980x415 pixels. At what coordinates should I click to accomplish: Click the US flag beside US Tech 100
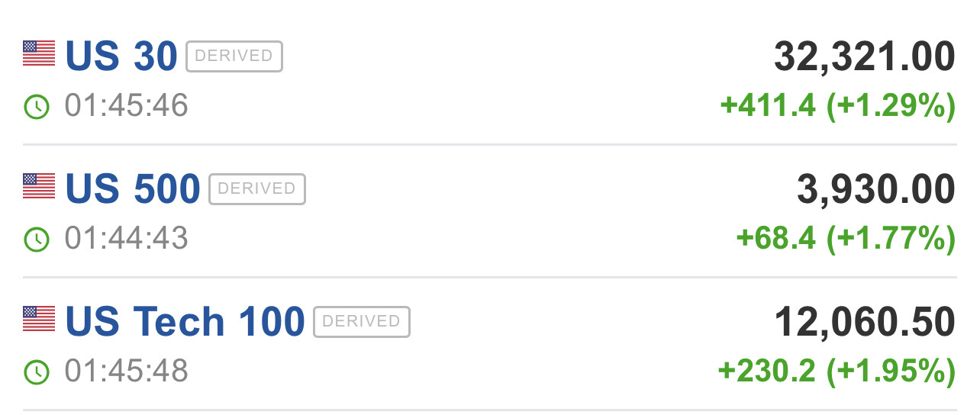click(x=39, y=319)
